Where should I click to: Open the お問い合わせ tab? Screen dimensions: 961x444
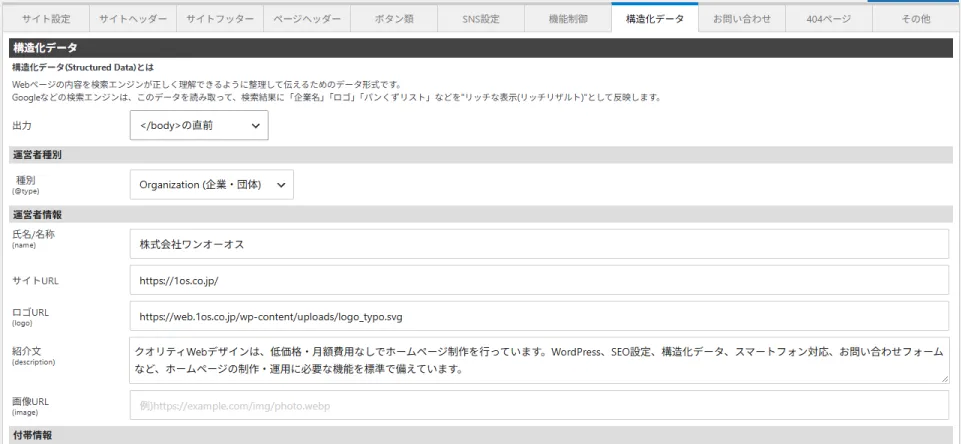[742, 19]
